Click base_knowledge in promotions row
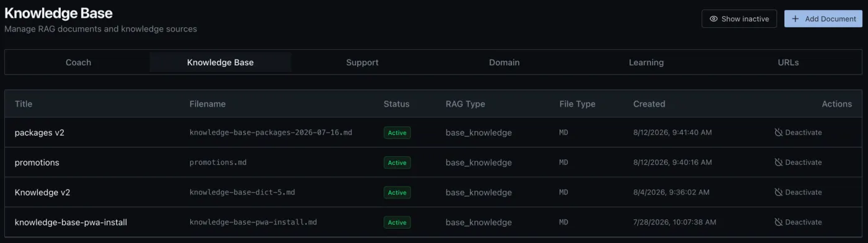 click(479, 162)
